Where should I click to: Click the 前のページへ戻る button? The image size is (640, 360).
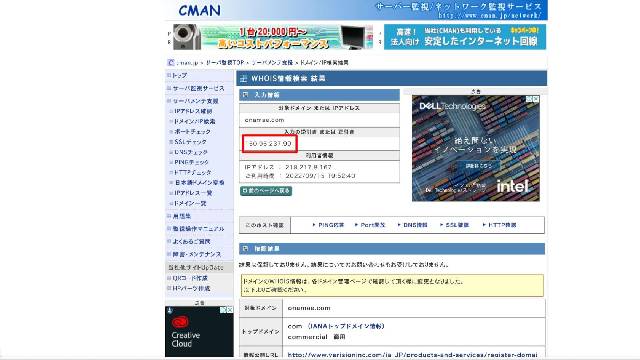point(266,191)
